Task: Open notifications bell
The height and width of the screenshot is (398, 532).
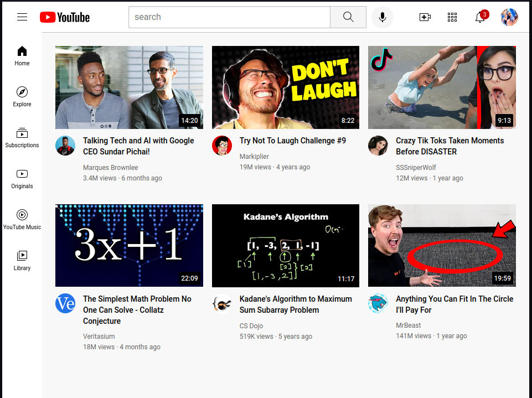Action: pos(480,17)
